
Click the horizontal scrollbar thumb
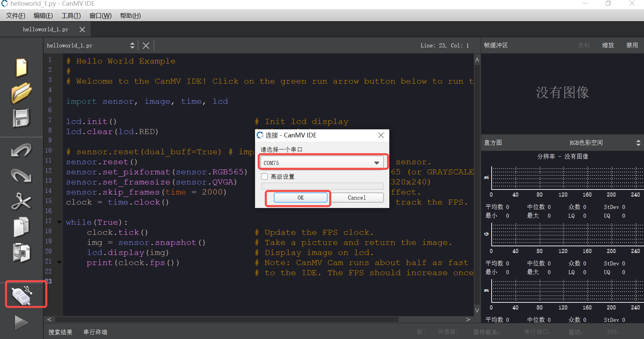(x=227, y=320)
